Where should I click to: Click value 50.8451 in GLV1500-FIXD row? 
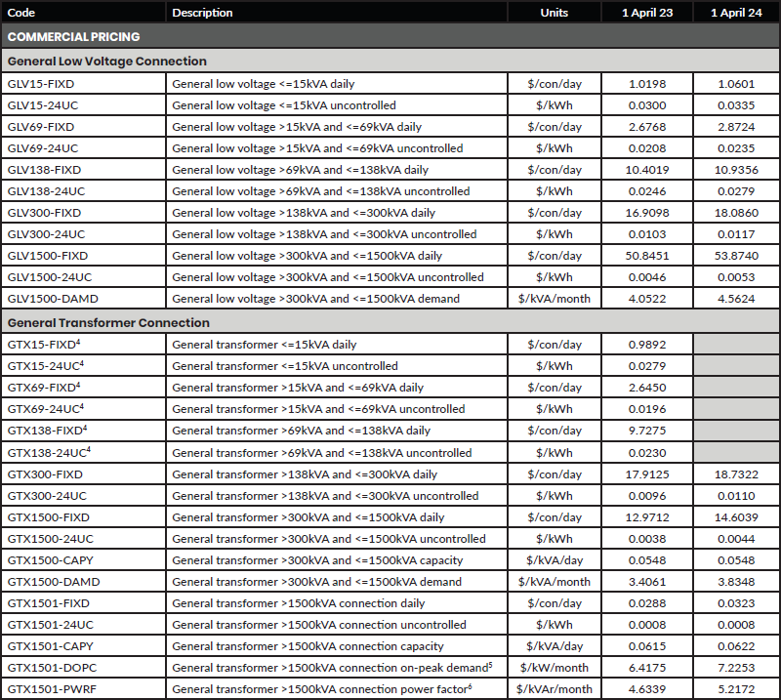tap(647, 255)
